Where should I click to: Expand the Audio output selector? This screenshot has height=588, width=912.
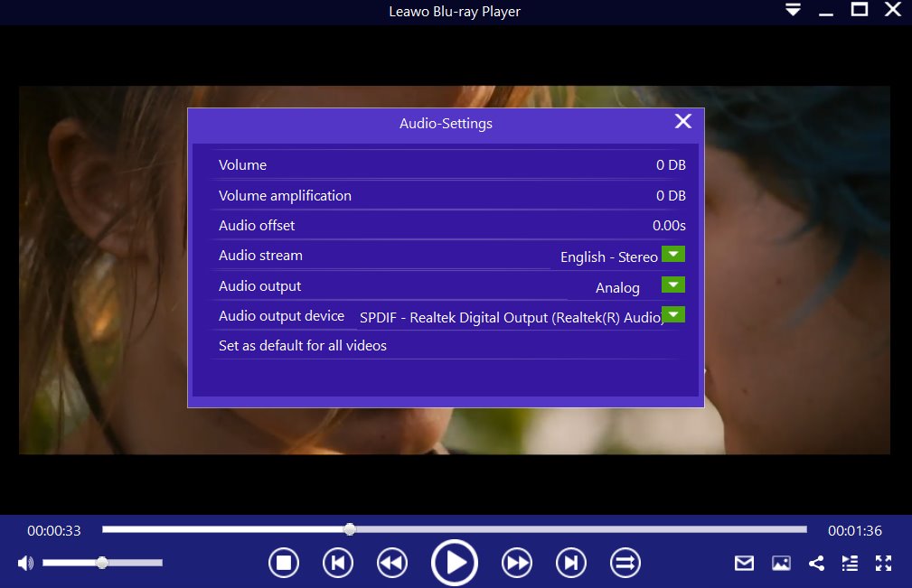point(673,285)
